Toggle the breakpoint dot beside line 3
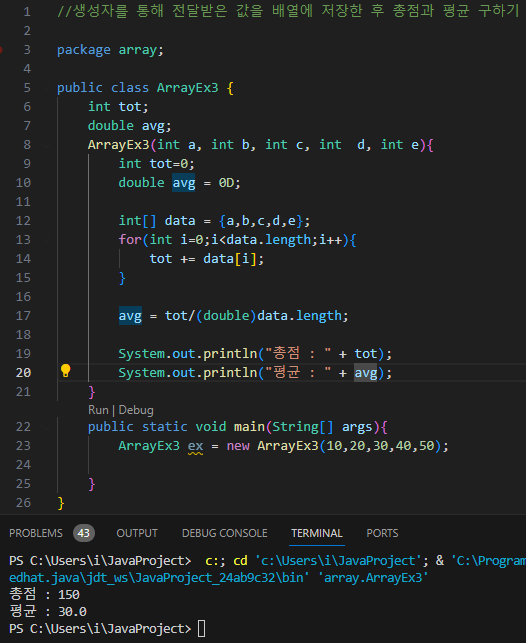This screenshot has width=526, height=643. coord(1,50)
